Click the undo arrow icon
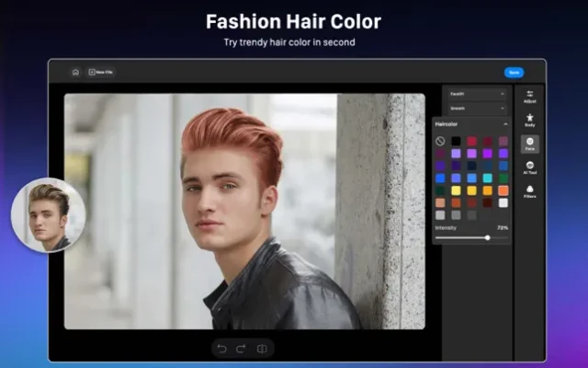The width and height of the screenshot is (588, 368). click(x=221, y=349)
